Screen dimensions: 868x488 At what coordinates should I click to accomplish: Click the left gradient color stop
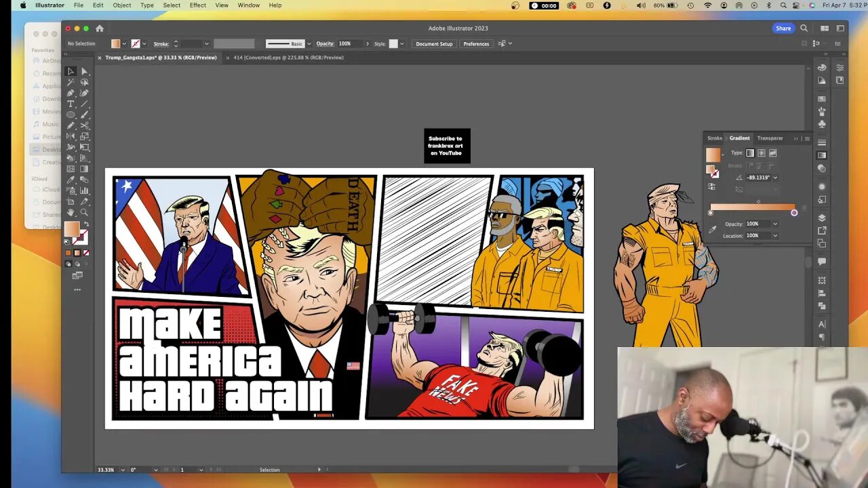(x=710, y=213)
